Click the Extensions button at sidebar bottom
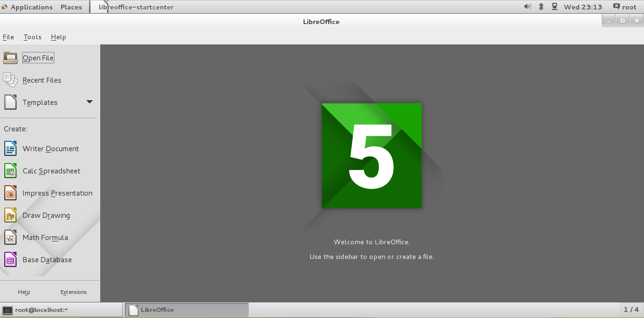The width and height of the screenshot is (644, 318). pyautogui.click(x=74, y=292)
